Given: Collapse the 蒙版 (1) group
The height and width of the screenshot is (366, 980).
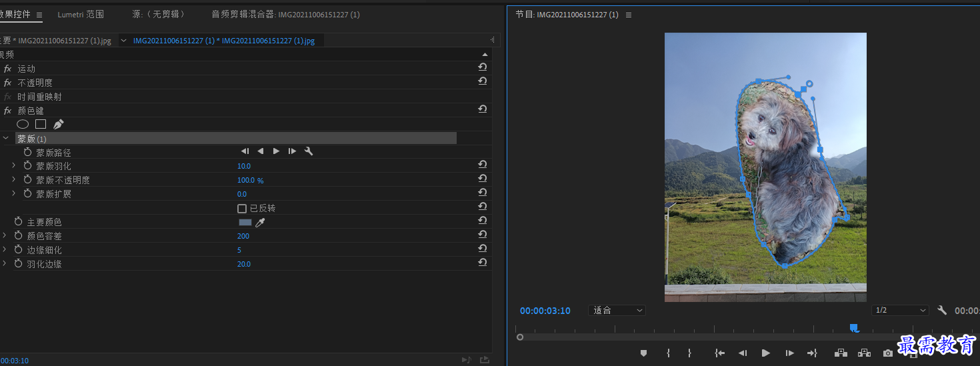Looking at the screenshot, I should [x=6, y=138].
